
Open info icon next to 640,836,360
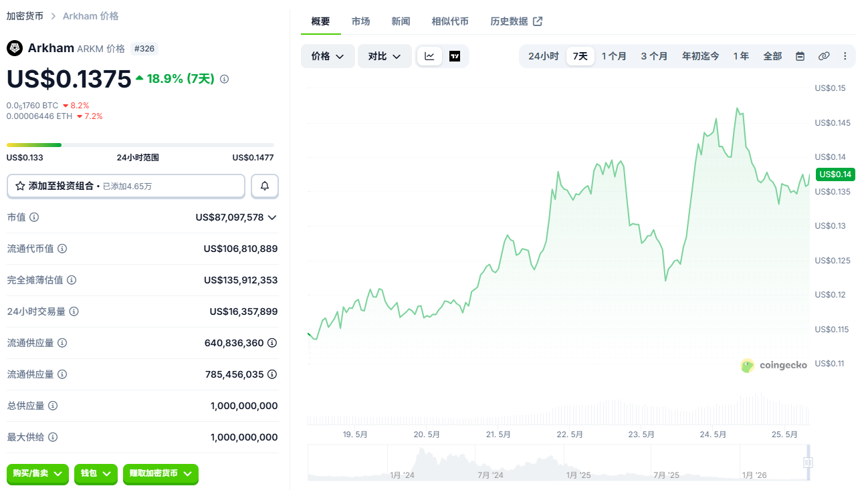pyautogui.click(x=272, y=343)
